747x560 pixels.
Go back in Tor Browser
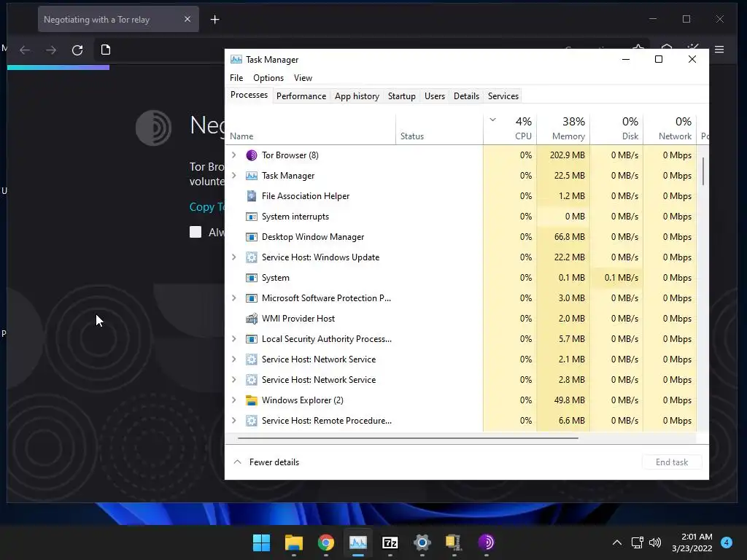[x=25, y=50]
